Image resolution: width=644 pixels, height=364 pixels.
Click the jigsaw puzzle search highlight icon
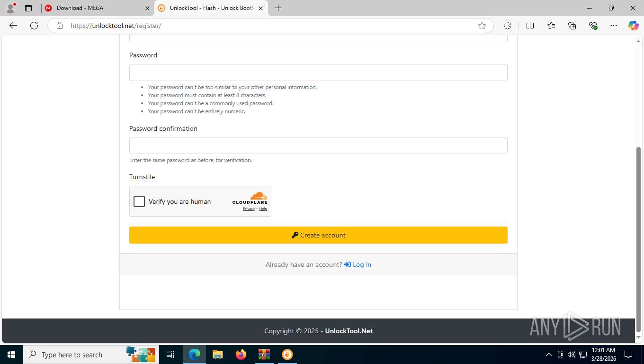(141, 354)
